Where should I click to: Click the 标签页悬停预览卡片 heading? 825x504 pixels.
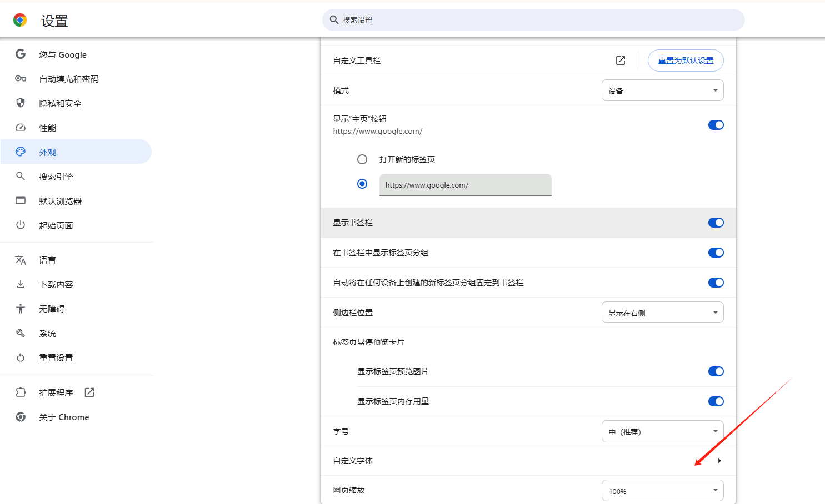pos(368,342)
